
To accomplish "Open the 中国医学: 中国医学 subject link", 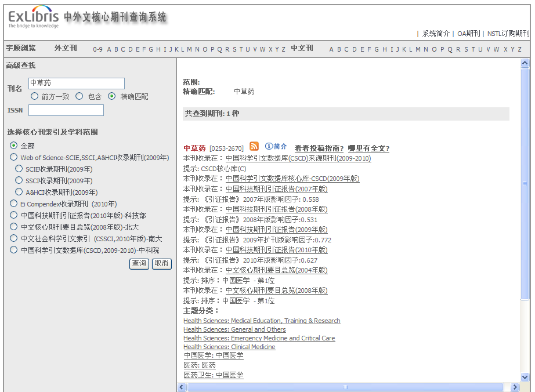I will 214,355.
